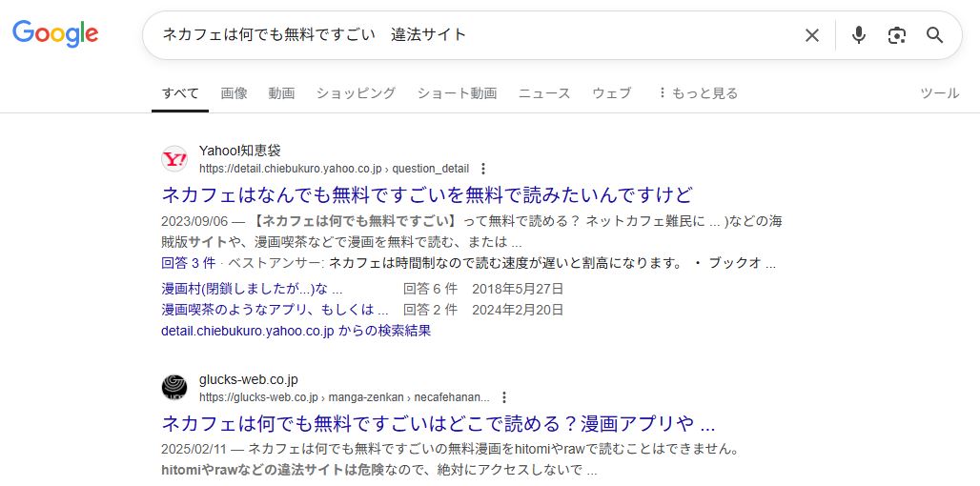The width and height of the screenshot is (980, 486).
Task: Click the magnifying glass search icon
Action: [x=934, y=35]
